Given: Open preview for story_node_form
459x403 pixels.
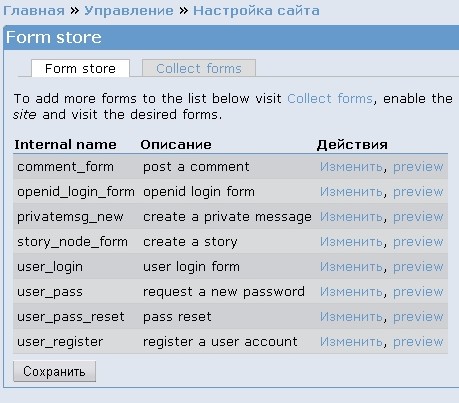Looking at the screenshot, I should [418, 242].
